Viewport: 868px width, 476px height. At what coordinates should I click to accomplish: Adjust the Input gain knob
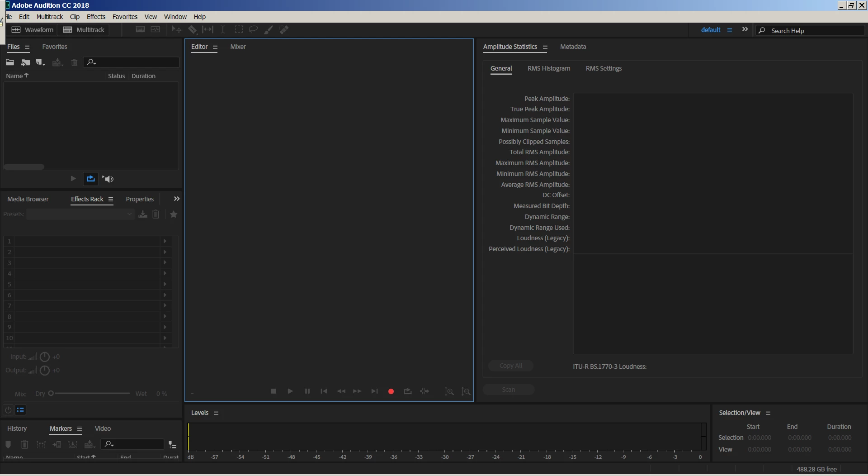[44, 357]
